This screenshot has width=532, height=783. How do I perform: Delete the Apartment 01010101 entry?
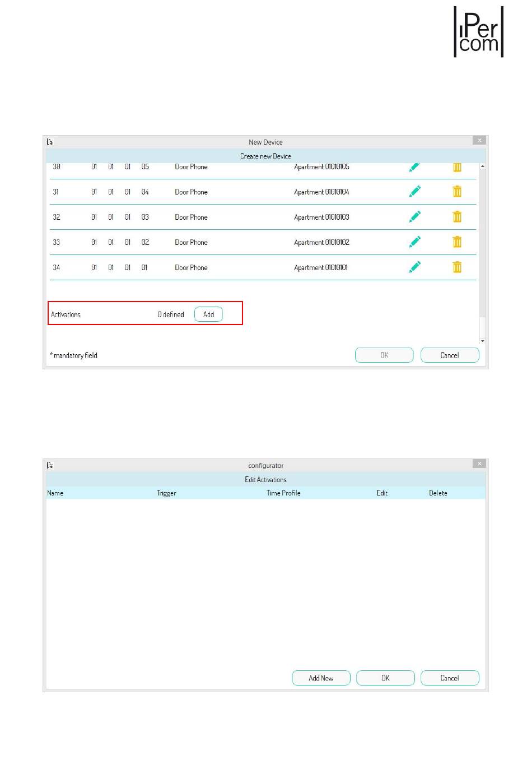click(x=457, y=267)
